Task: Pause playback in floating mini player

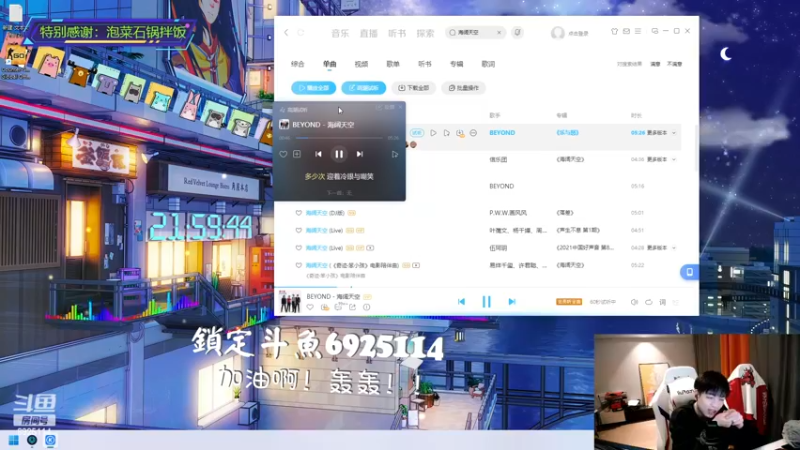Action: (339, 154)
